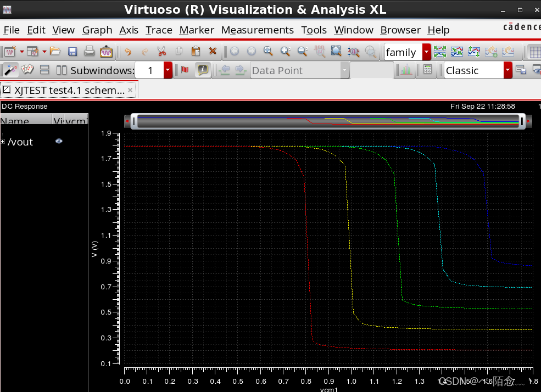Click the swap strips up-down arrows icon

click(x=474, y=52)
